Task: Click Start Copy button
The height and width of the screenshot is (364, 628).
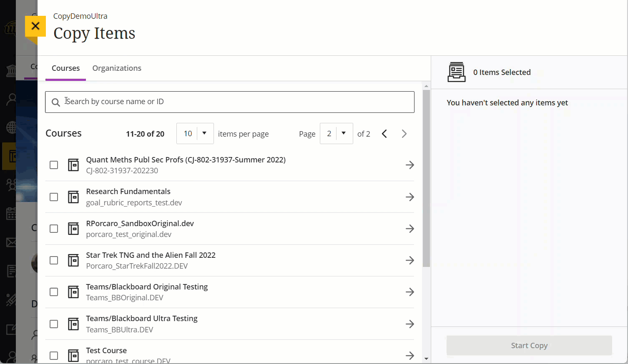Action: tap(529, 345)
